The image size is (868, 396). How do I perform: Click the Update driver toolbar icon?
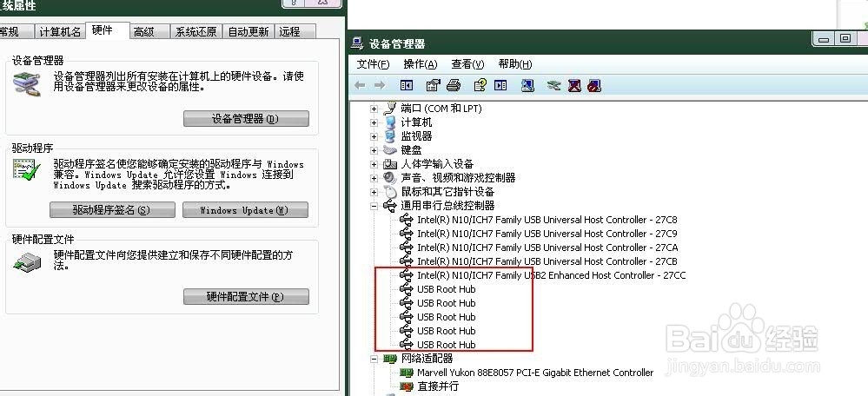tap(553, 85)
